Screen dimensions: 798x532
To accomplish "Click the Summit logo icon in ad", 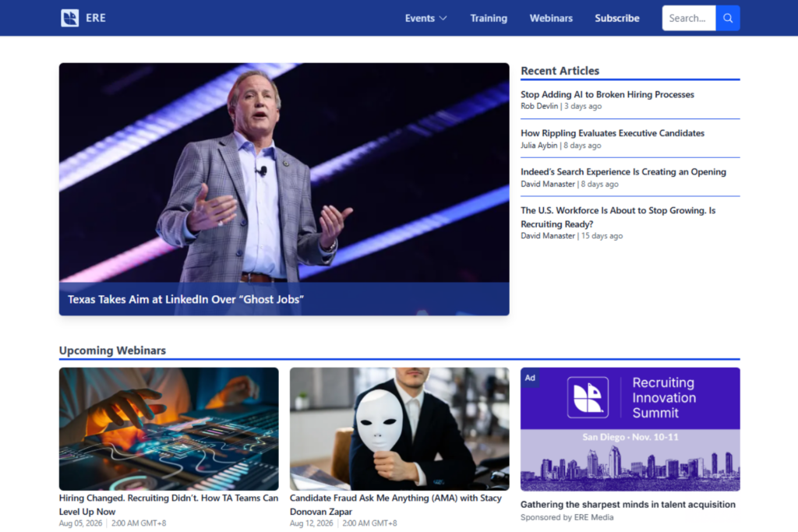I will (588, 397).
